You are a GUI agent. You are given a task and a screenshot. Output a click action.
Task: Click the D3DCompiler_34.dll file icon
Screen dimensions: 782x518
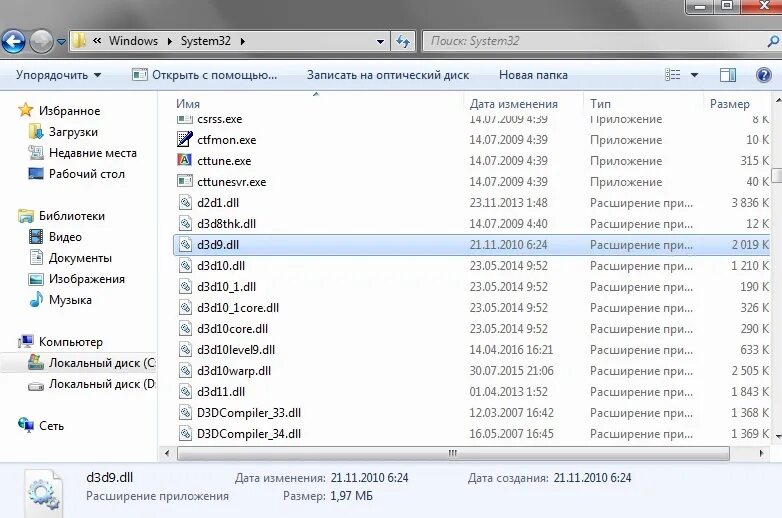point(185,433)
